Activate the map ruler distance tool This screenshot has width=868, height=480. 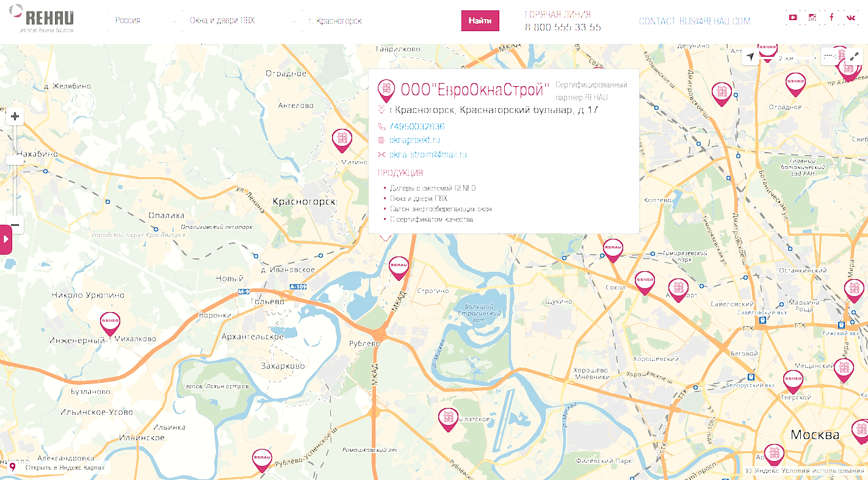pos(829,56)
